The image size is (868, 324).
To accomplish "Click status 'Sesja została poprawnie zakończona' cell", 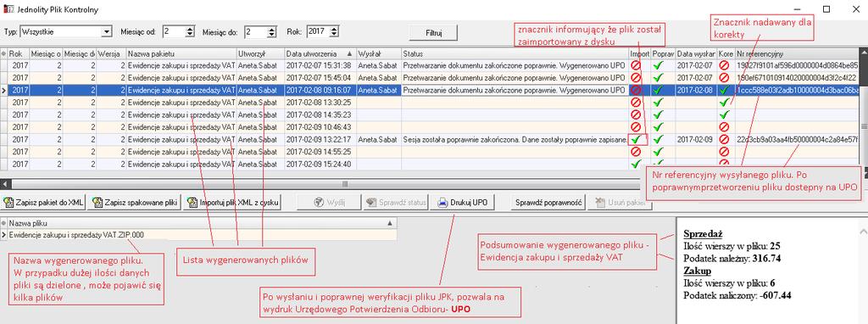I will click(x=515, y=140).
